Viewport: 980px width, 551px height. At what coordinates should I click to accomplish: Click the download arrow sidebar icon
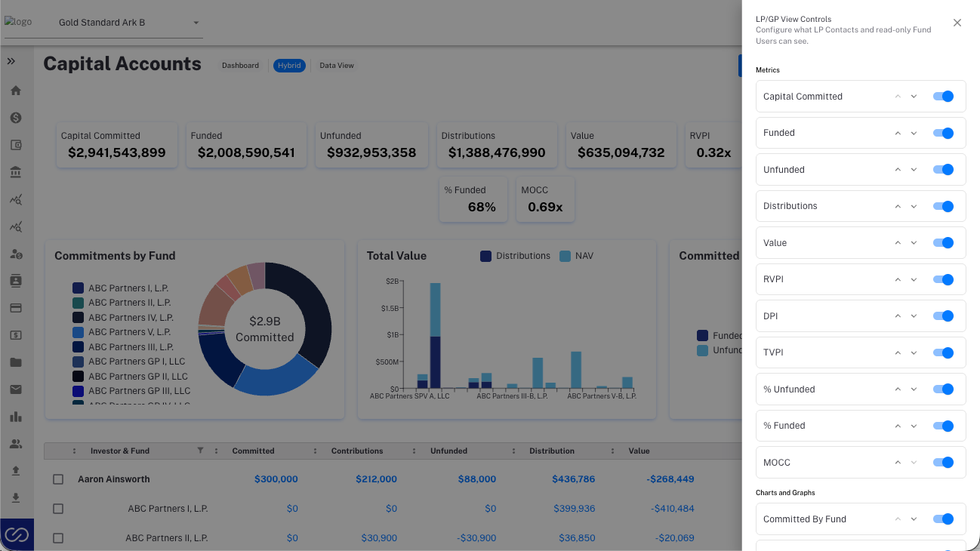pyautogui.click(x=16, y=498)
